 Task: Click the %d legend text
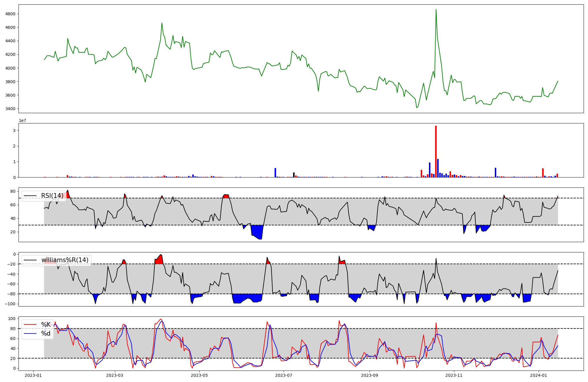(x=46, y=334)
